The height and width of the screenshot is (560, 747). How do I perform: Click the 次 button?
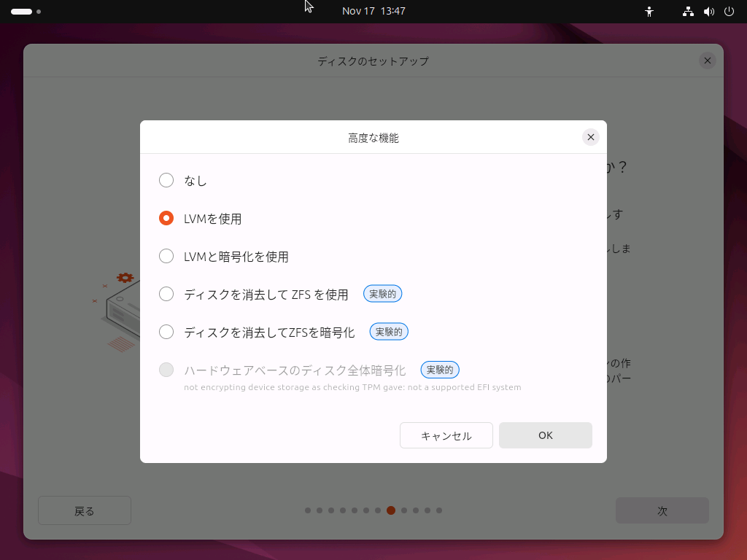[x=662, y=510]
